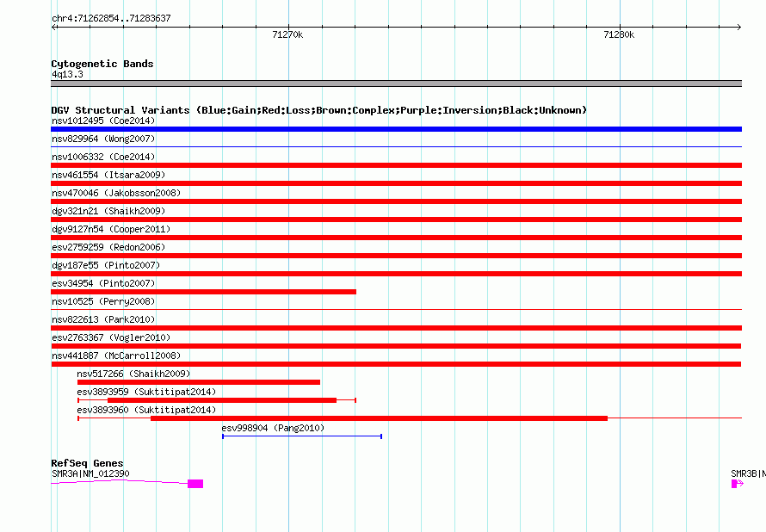Click the DGV Structural Variants track title
The width and height of the screenshot is (766, 532).
point(319,110)
